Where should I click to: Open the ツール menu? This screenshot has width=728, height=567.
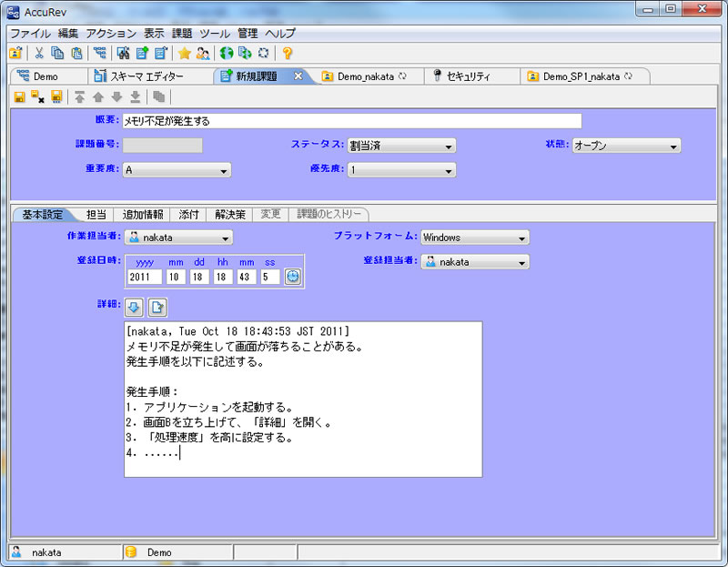point(215,34)
